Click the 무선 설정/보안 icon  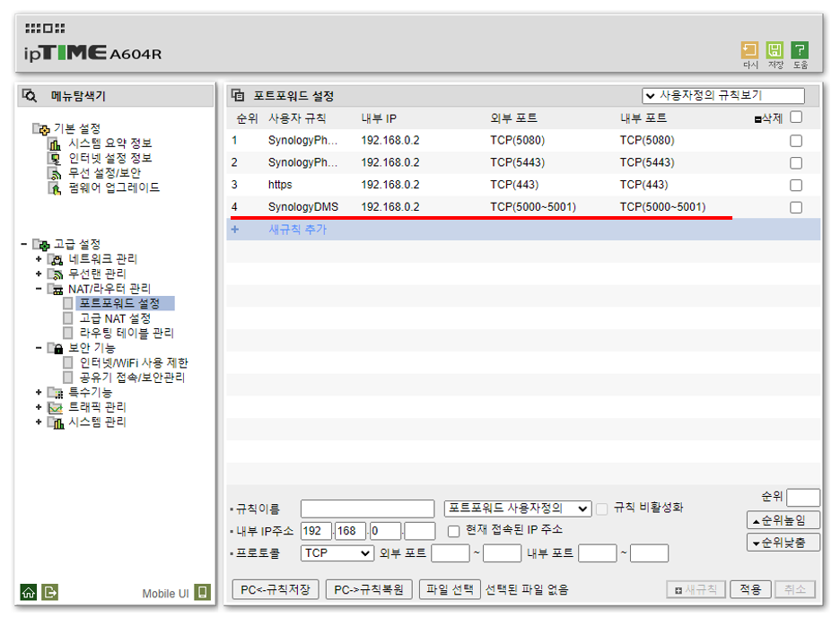[54, 173]
